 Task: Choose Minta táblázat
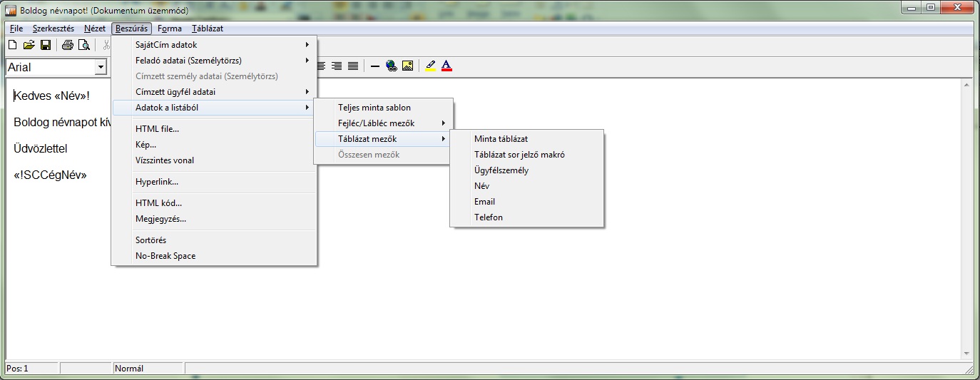527,139
